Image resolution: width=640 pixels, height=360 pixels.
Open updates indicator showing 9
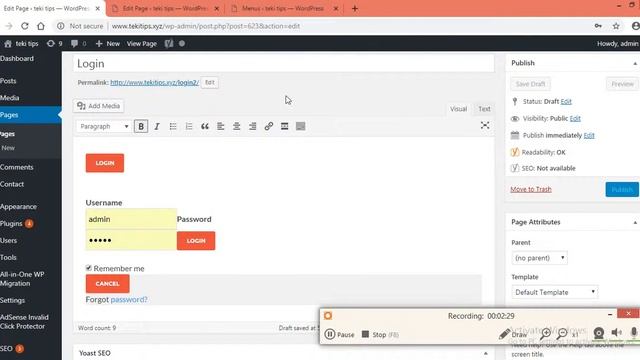coord(54,44)
